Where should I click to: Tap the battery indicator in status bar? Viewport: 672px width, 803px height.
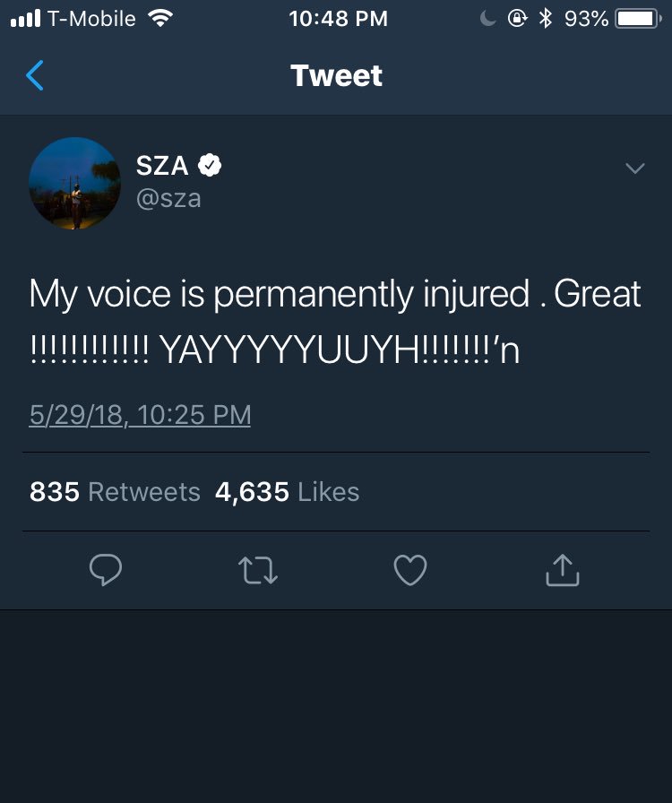[638, 19]
